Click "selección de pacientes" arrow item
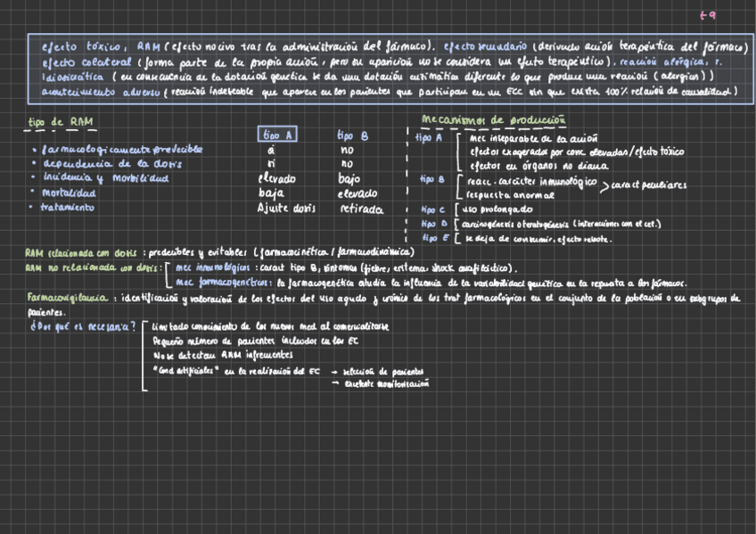756x534 pixels. click(390, 370)
